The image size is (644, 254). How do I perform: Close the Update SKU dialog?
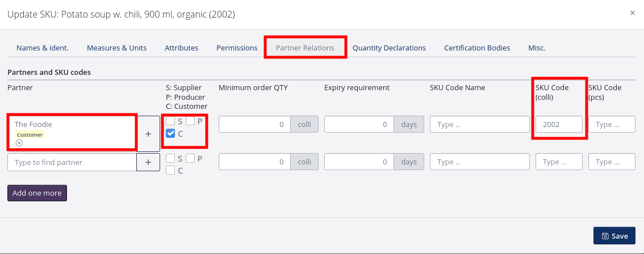pos(633,12)
